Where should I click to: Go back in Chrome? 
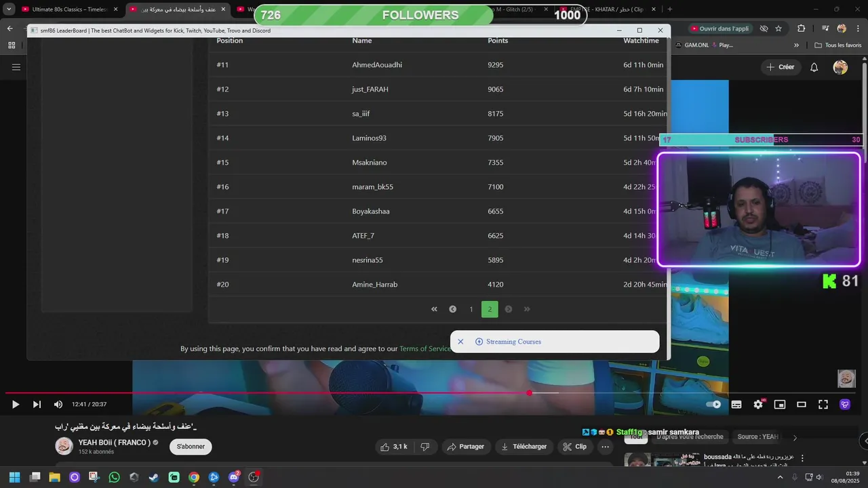pyautogui.click(x=9, y=28)
